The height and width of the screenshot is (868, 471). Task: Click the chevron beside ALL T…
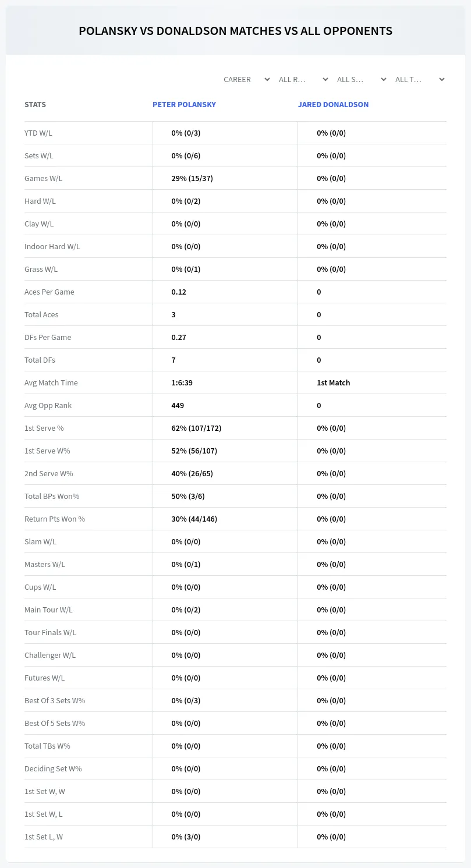(x=441, y=79)
